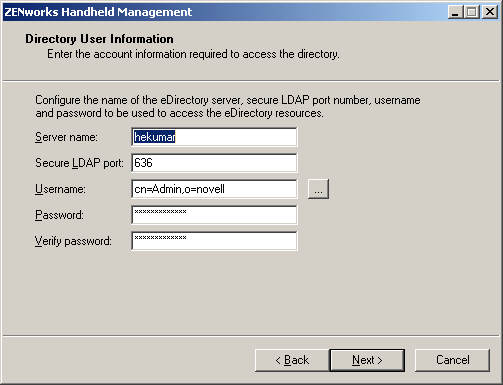
Task: Go to previous step with Back
Action: point(292,360)
